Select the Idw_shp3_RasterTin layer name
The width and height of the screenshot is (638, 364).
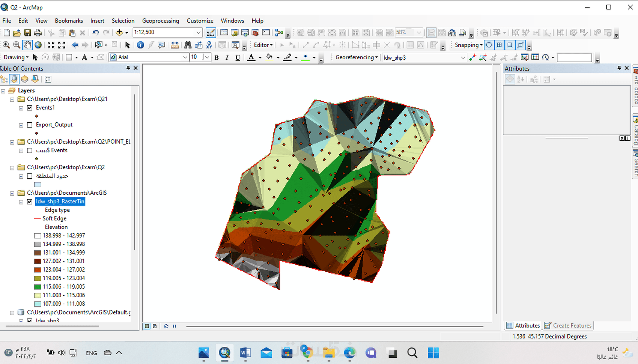pyautogui.click(x=60, y=202)
